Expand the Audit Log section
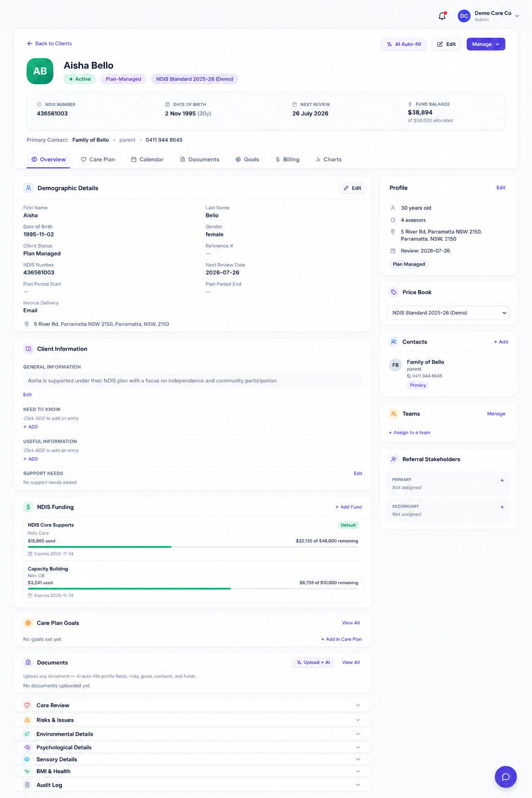This screenshot has height=798, width=532. [358, 785]
